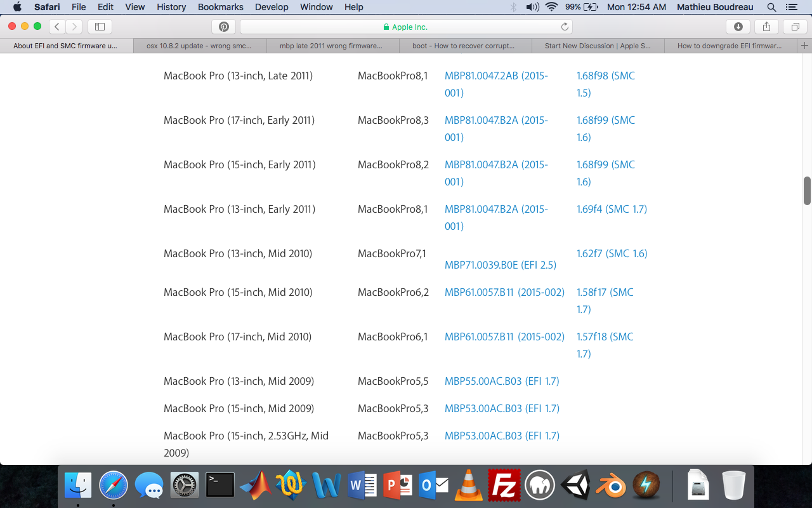
Task: Click the 'Mon 12:54 AM' clock
Action: point(636,7)
